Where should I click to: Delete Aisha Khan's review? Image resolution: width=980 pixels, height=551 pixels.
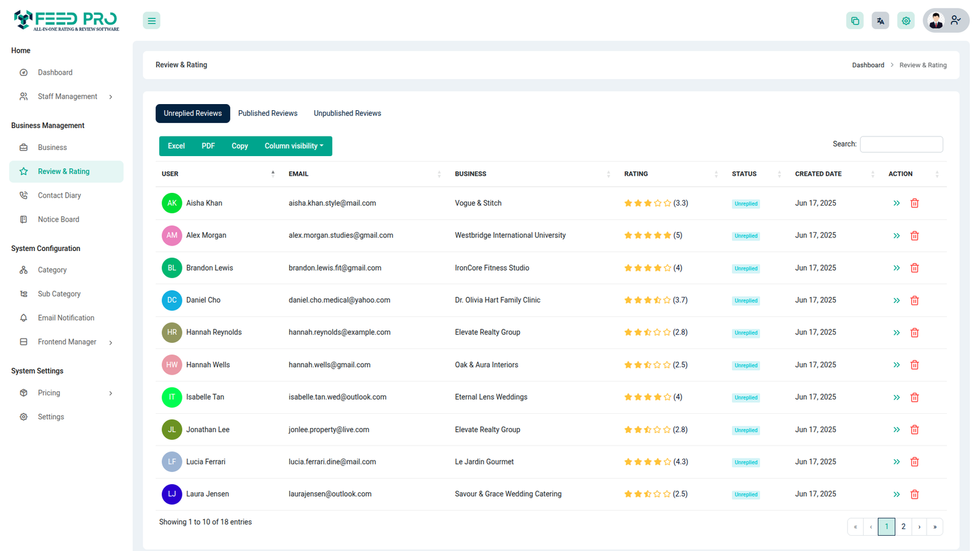(x=914, y=203)
